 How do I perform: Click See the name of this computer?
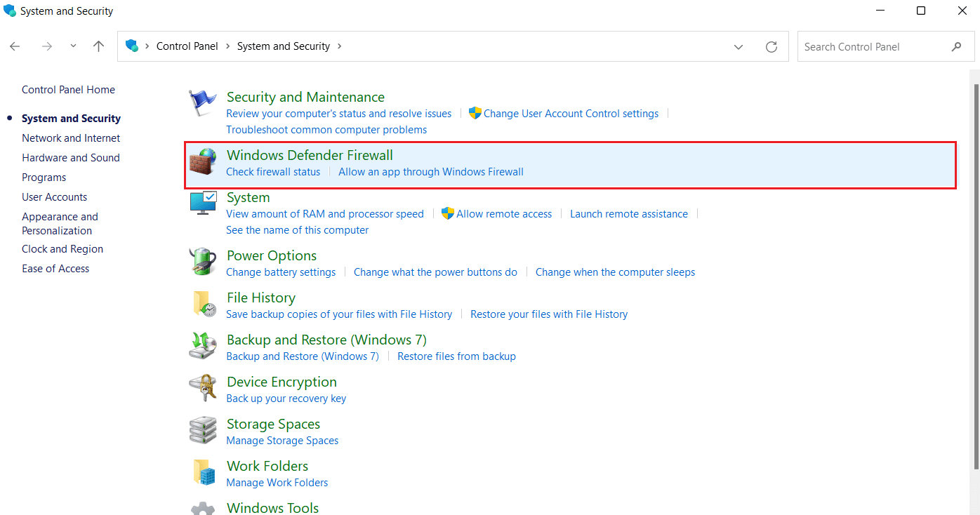[297, 230]
